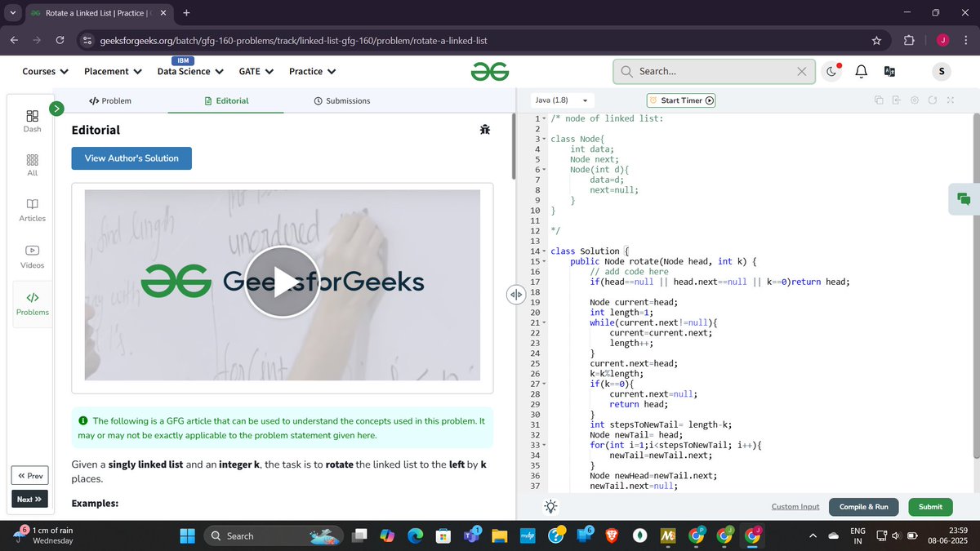
Task: Show hidden system tray icons
Action: pyautogui.click(x=813, y=535)
